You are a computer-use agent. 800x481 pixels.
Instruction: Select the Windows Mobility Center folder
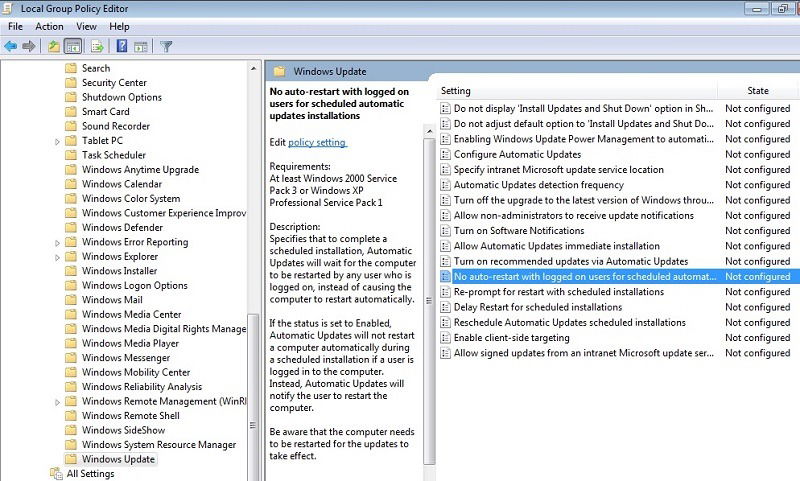136,372
